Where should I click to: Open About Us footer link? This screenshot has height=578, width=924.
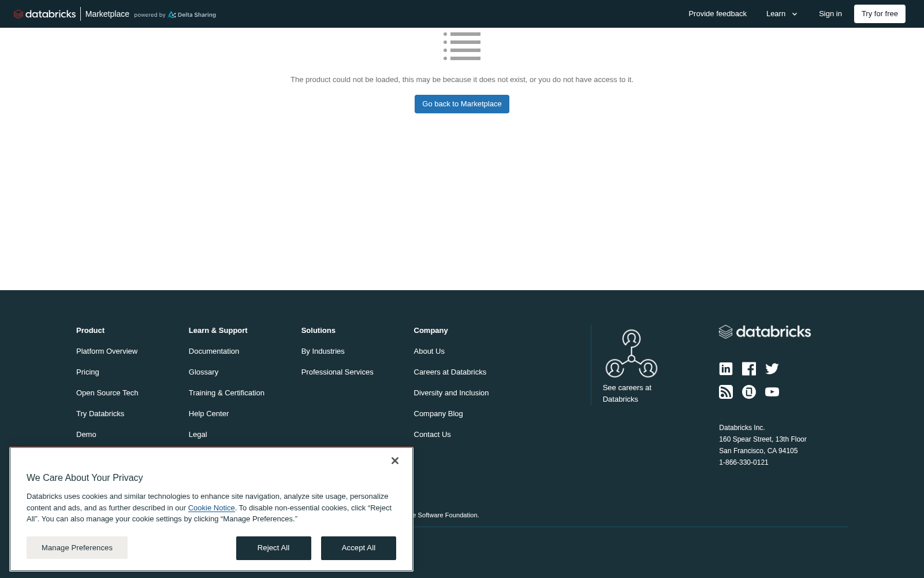click(x=429, y=351)
